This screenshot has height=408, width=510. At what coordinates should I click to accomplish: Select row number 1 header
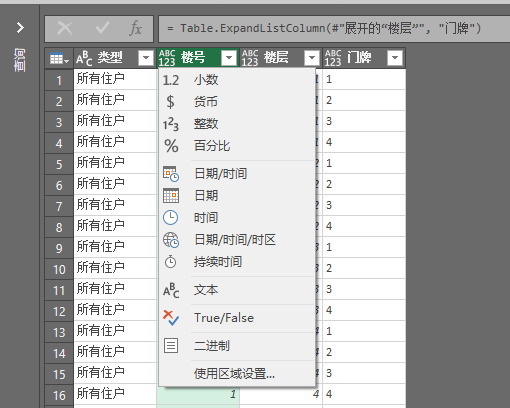click(59, 80)
